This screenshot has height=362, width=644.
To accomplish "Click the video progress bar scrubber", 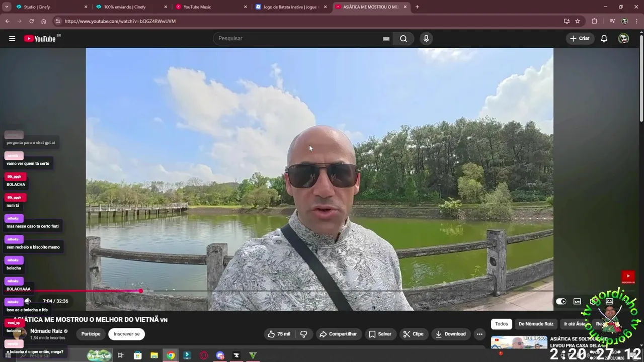I will point(141,291).
